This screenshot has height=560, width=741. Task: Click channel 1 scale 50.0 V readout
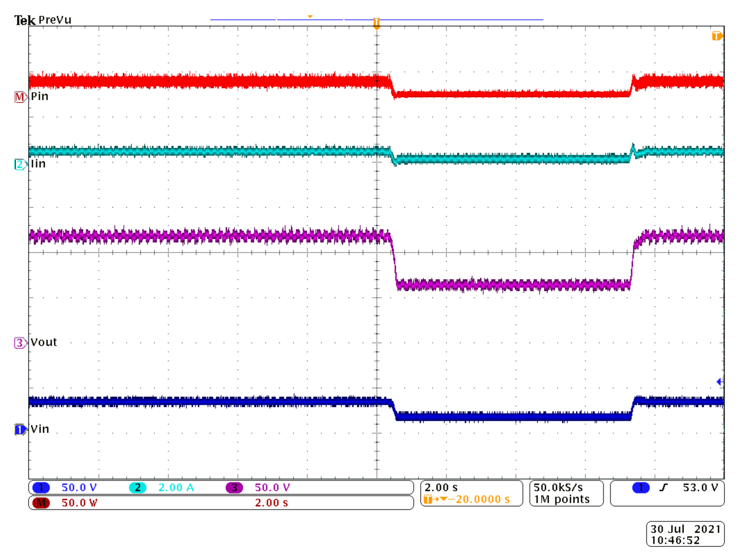tap(79, 488)
